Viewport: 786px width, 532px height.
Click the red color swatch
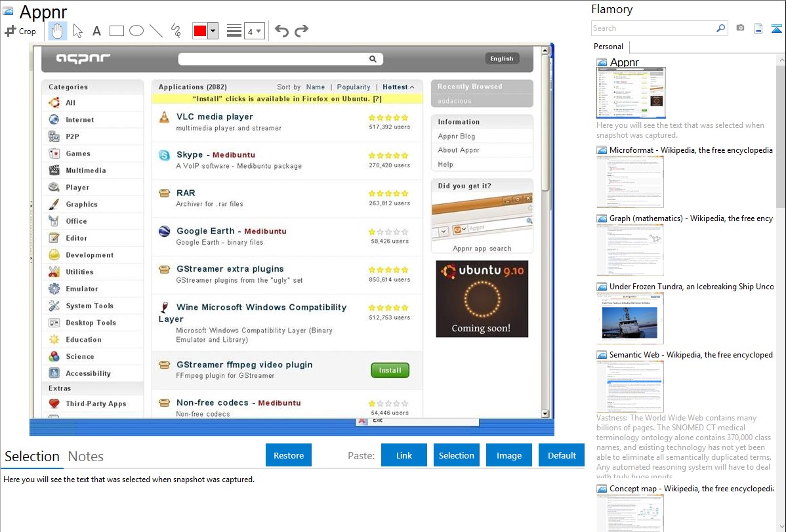[200, 31]
